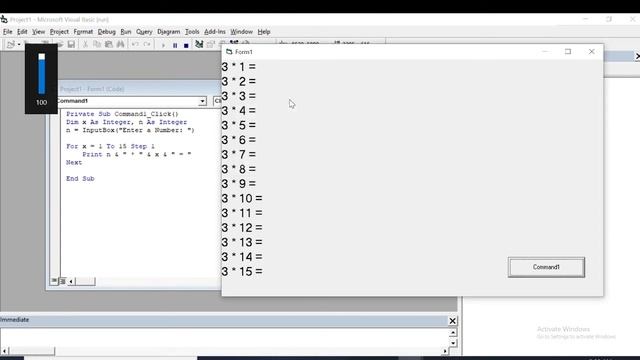The width and height of the screenshot is (640, 360).
Task: Open the dropdown arrow beside Add Project icon
Action: [x=19, y=44]
